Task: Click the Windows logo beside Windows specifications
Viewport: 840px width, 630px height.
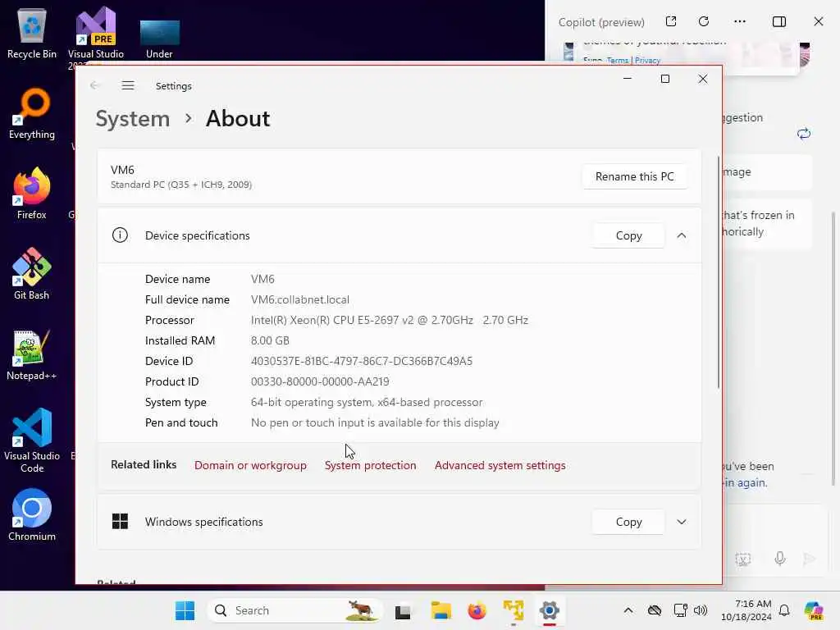Action: [x=120, y=521]
